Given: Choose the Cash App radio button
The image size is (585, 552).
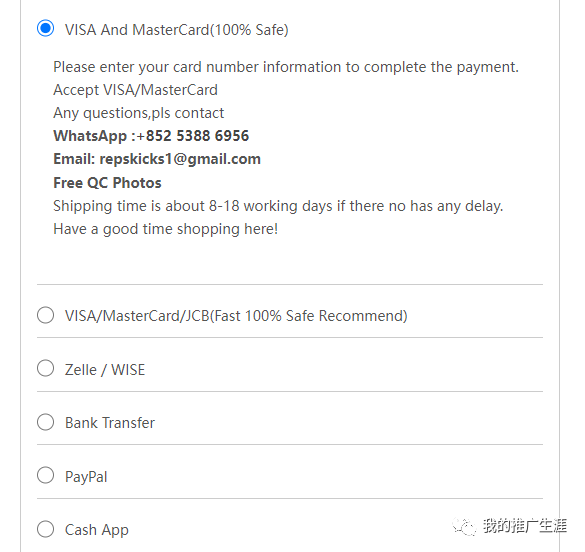Looking at the screenshot, I should click(x=46, y=529).
